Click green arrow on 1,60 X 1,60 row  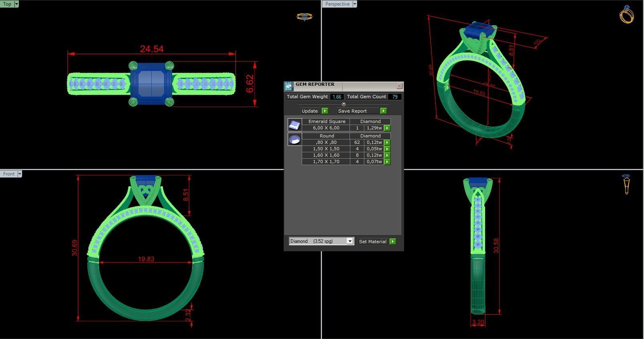pos(387,155)
